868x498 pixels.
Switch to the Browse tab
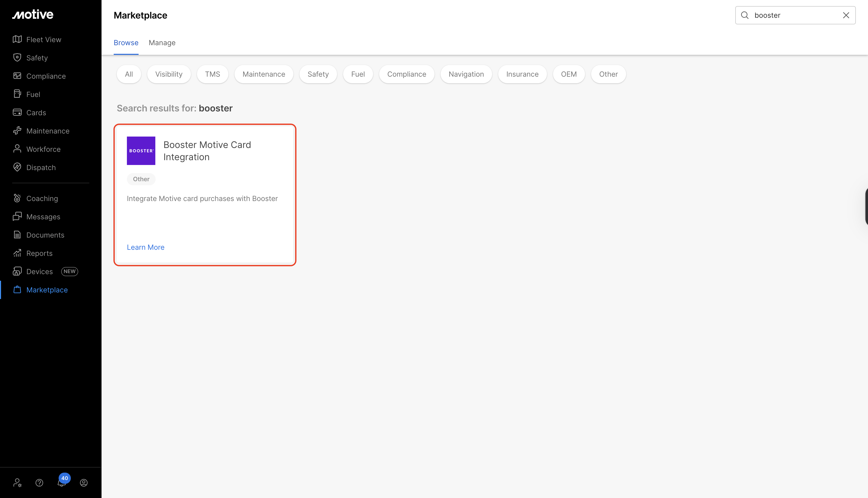126,43
